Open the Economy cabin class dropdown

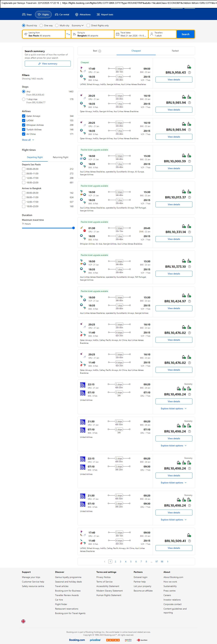coord(77,25)
